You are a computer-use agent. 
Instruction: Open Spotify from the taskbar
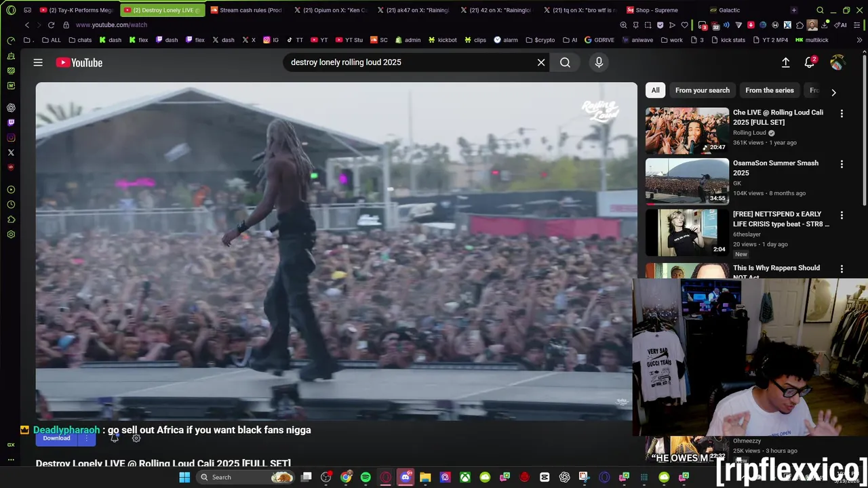pos(366,477)
